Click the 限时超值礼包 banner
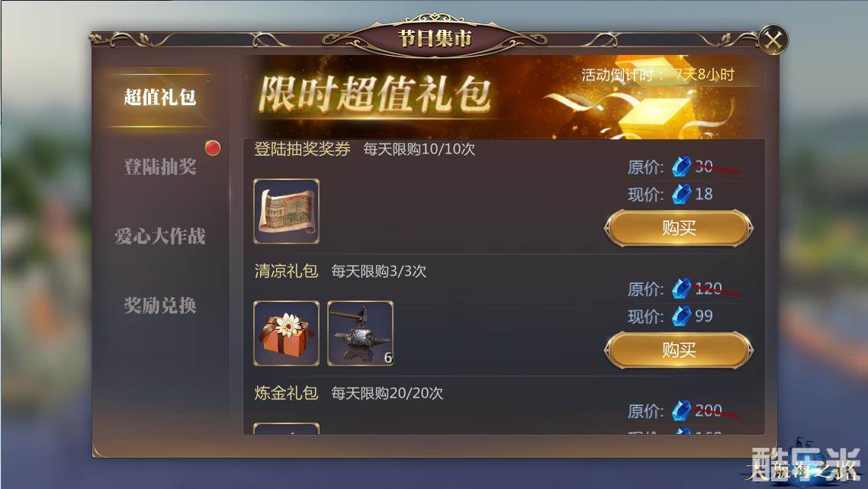Screen dimensions: 868x489 pyautogui.click(x=504, y=96)
